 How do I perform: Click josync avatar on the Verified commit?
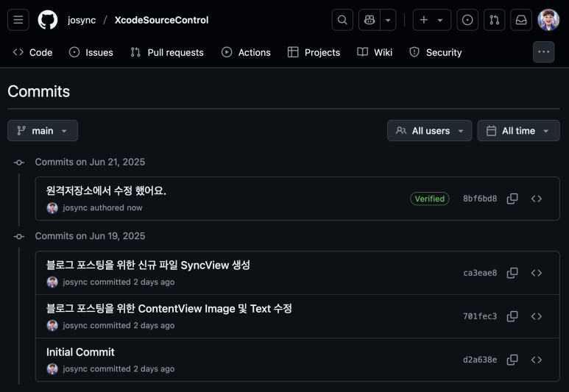click(x=52, y=208)
